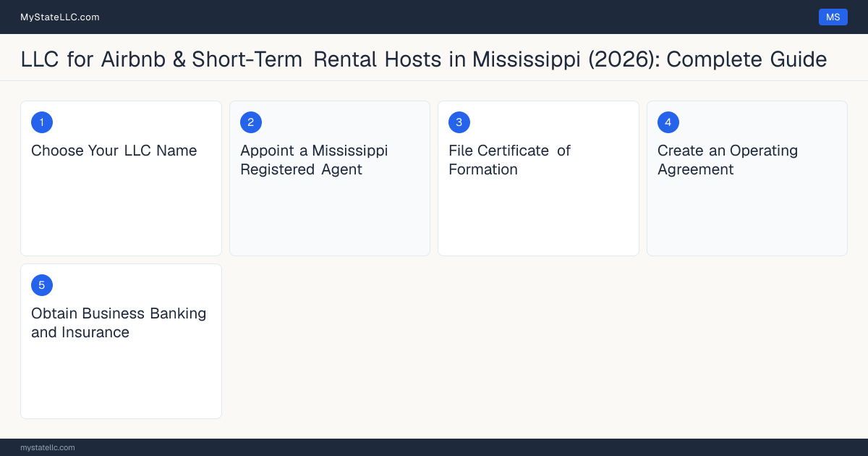Select the step 4 number circle
The image size is (868, 456).
click(668, 122)
